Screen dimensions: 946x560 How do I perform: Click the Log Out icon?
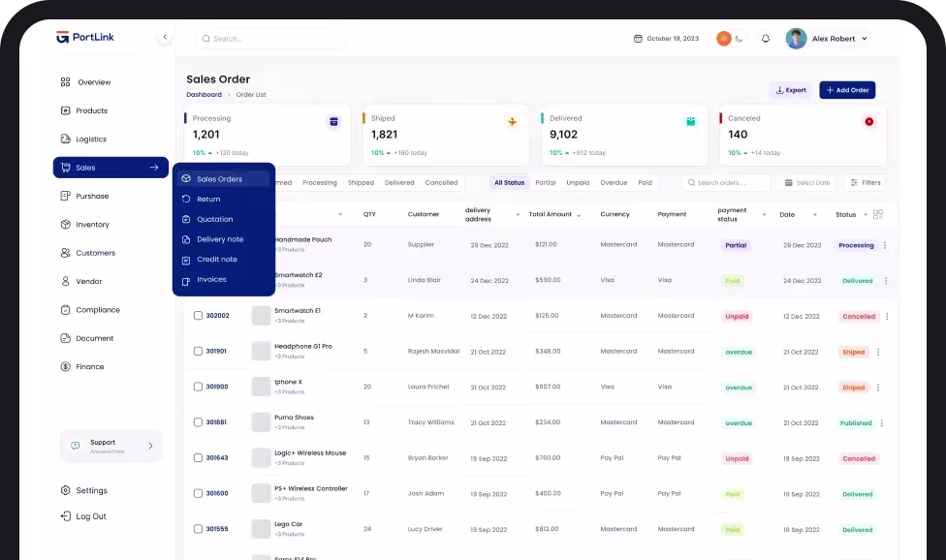[x=65, y=516]
